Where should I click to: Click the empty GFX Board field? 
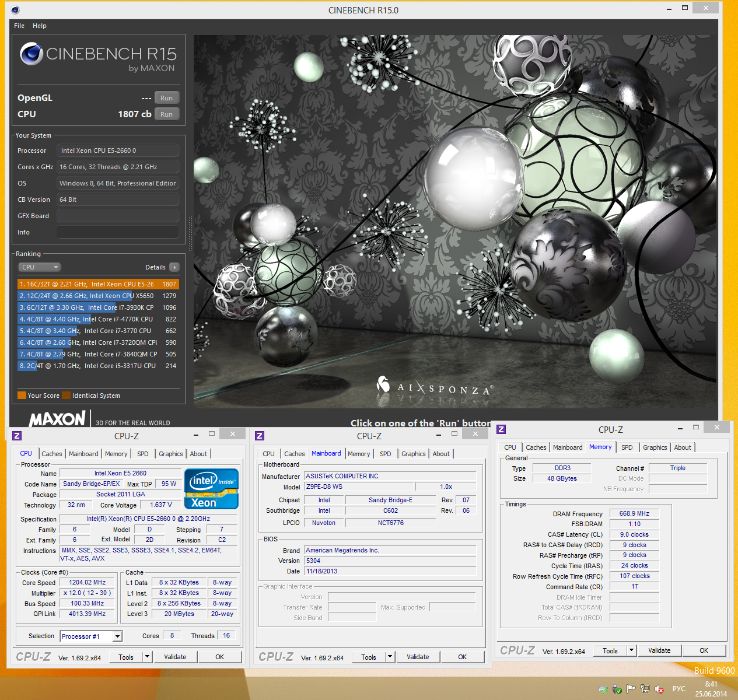pyautogui.click(x=118, y=216)
